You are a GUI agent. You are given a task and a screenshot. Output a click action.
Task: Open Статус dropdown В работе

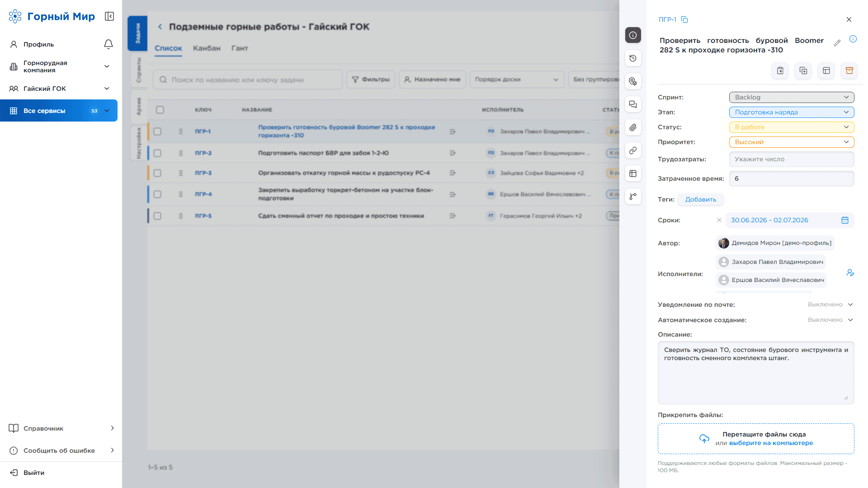791,127
